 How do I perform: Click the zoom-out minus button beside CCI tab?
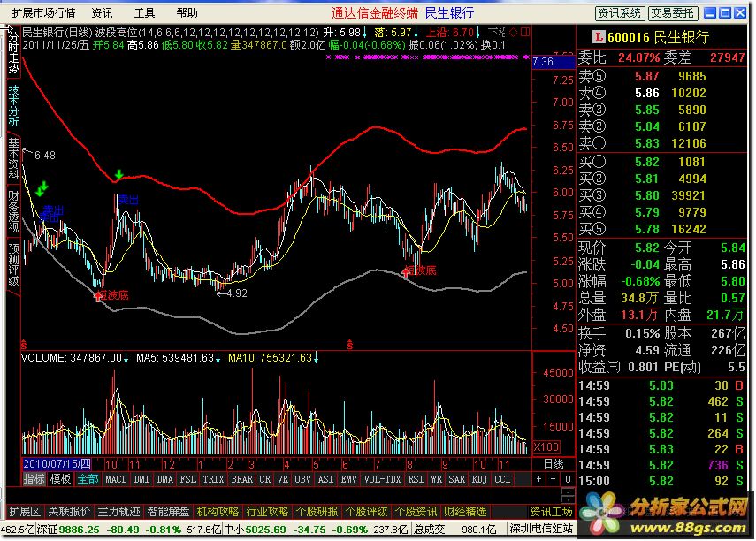(x=554, y=479)
